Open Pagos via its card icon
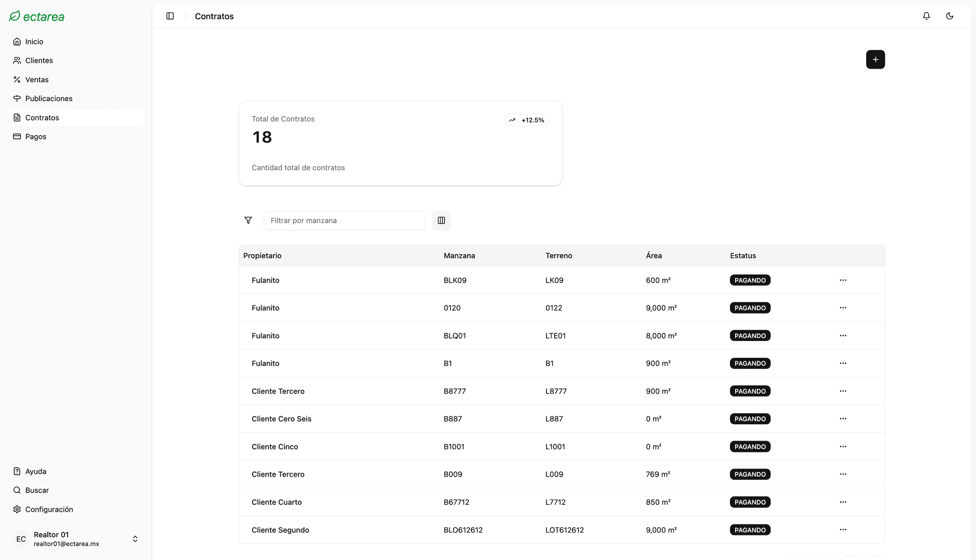The image size is (976, 560). coord(17,136)
